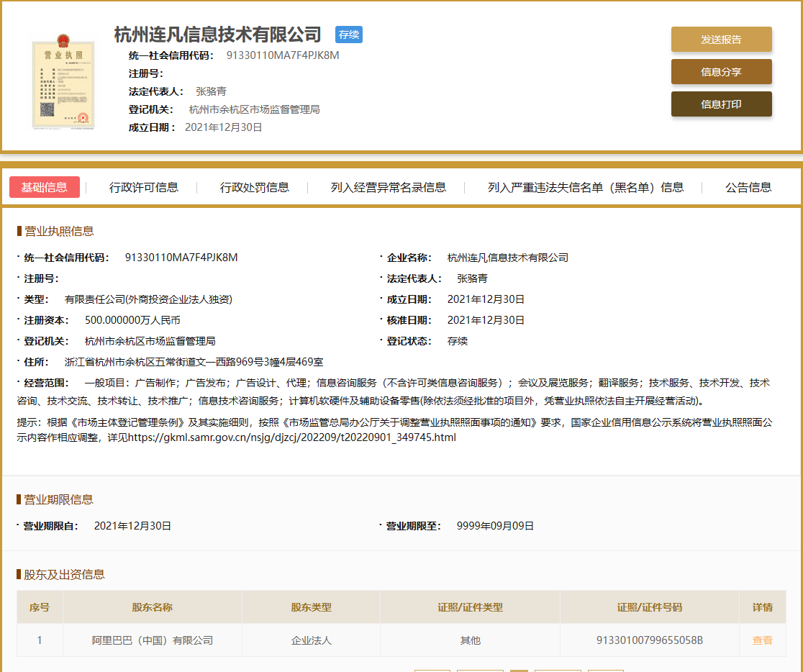This screenshot has width=803, height=672.
Task: Click the first pagination button at bottom
Action: [432, 670]
